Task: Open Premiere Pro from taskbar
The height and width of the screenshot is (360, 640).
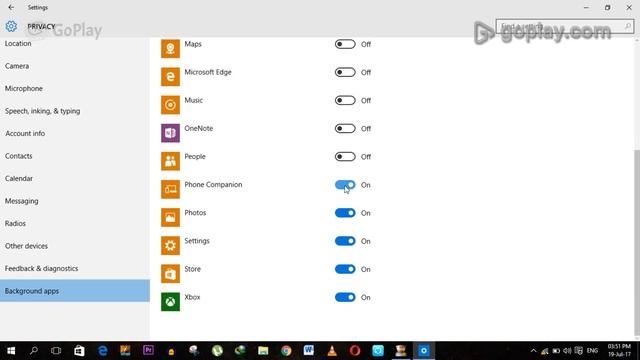Action: (x=148, y=351)
